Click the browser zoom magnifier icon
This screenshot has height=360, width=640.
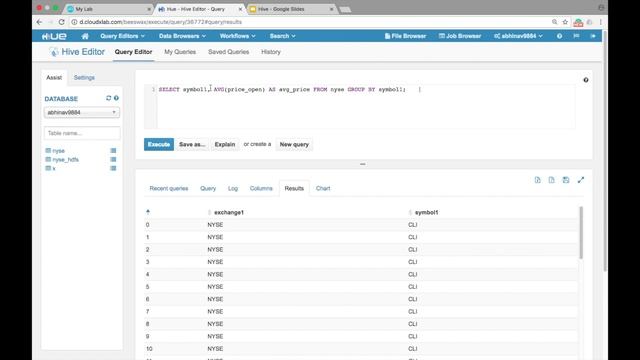tap(554, 22)
